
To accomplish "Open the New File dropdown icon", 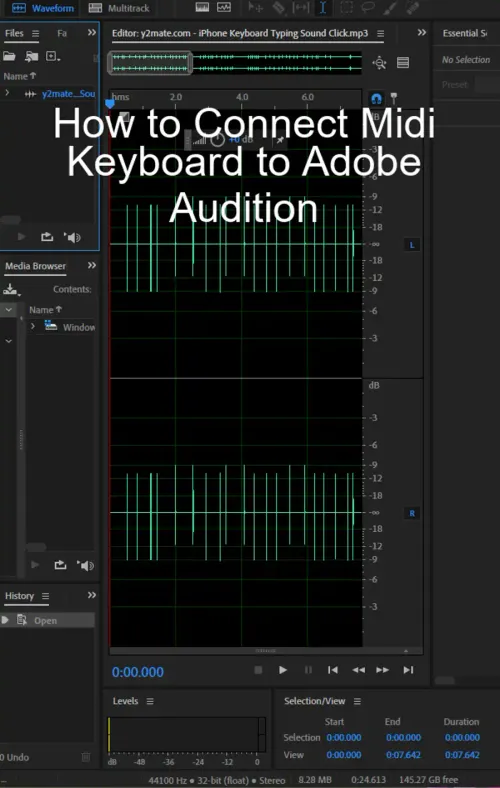I will (x=53, y=56).
